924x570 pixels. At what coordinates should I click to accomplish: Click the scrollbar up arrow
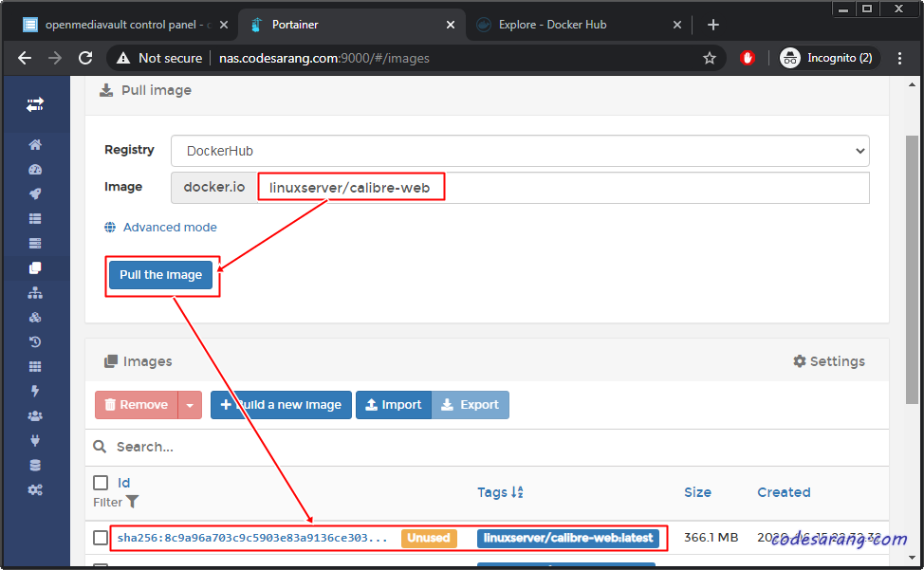click(x=912, y=84)
